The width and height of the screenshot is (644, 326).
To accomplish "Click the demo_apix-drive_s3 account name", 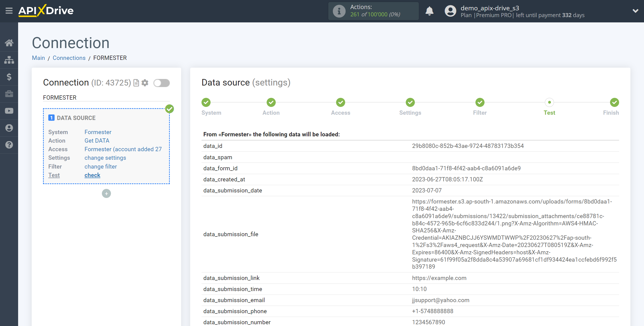I will tap(490, 8).
